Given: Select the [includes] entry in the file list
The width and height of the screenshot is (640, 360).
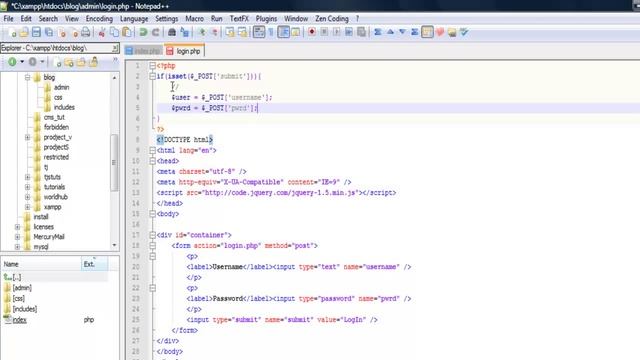Looking at the screenshot, I should [x=24, y=309].
